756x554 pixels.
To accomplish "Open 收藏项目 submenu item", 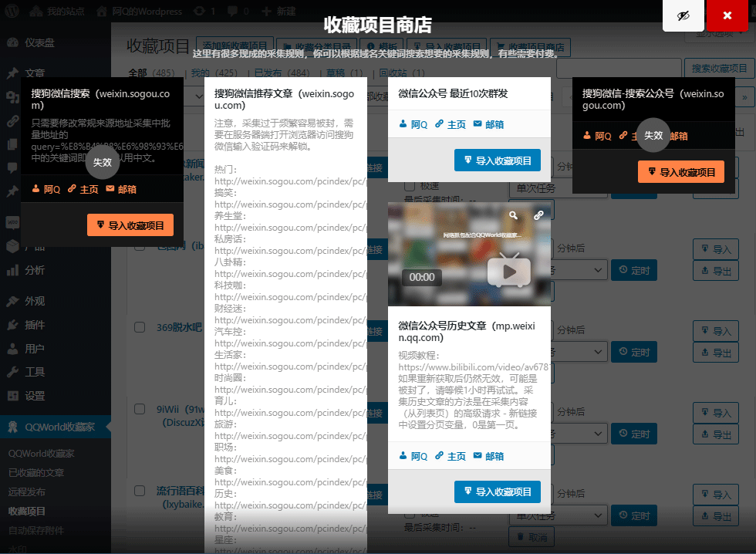I will [x=26, y=512].
